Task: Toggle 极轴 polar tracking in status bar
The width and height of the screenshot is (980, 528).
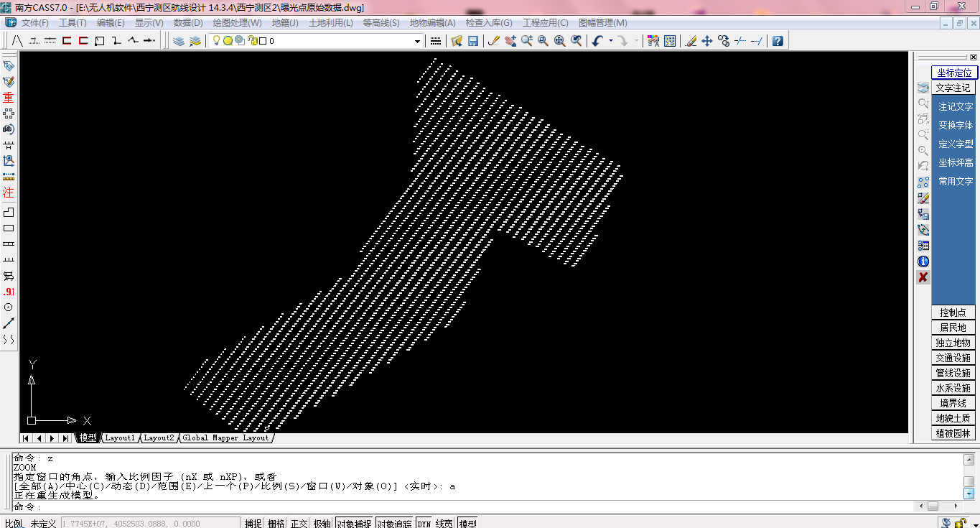Action: pos(322,523)
